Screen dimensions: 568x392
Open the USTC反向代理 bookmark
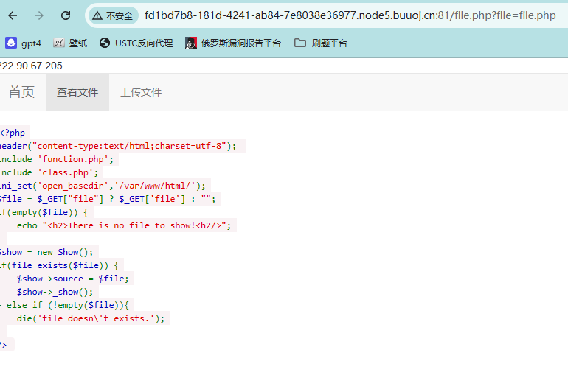tap(136, 43)
